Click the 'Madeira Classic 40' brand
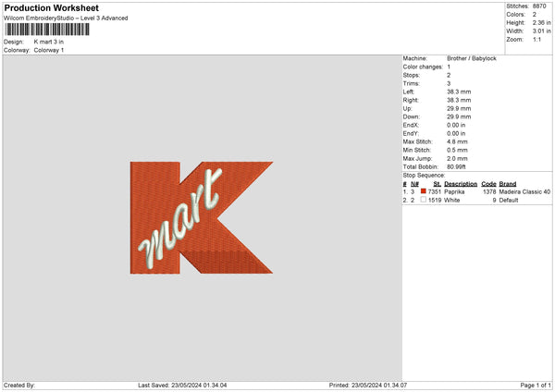Viewport: 555px width, 392px height. pos(524,191)
